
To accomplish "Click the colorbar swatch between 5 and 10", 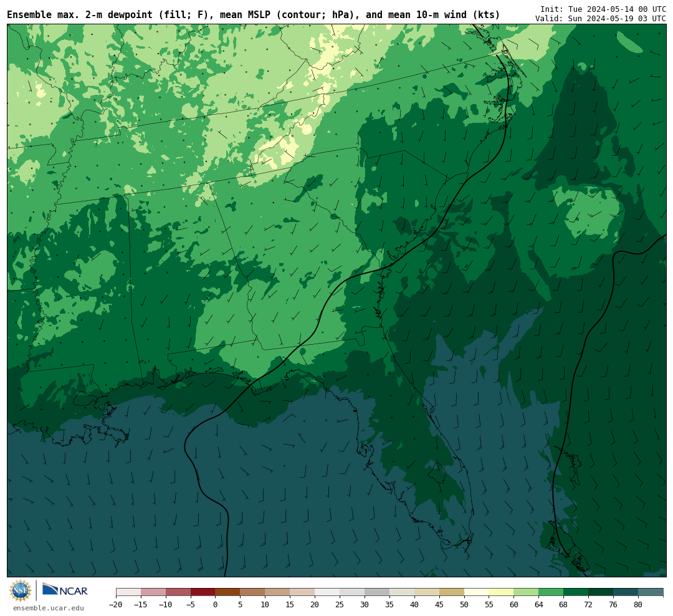I will click(x=253, y=592).
